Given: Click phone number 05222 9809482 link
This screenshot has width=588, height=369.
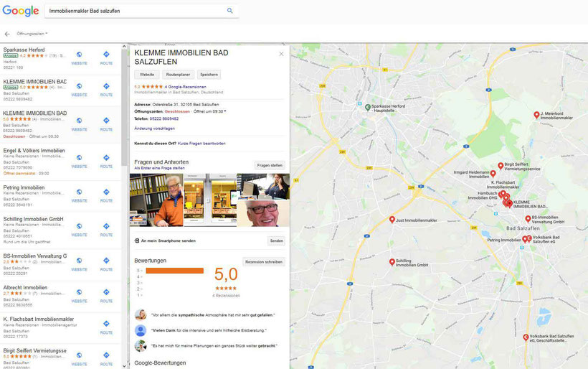Looking at the screenshot, I should tap(164, 118).
